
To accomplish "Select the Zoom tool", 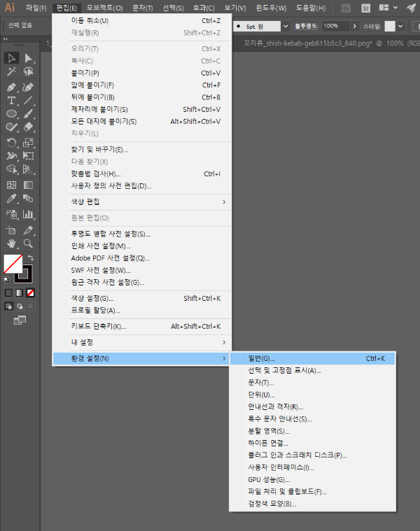I will coord(29,243).
